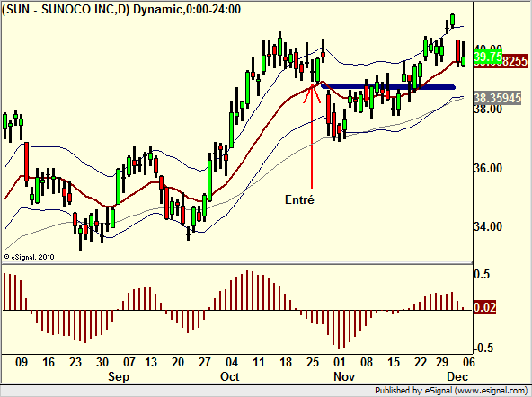Viewport: 532px width, 397px height.
Task: Click the 20 date label
Action: 178,362
